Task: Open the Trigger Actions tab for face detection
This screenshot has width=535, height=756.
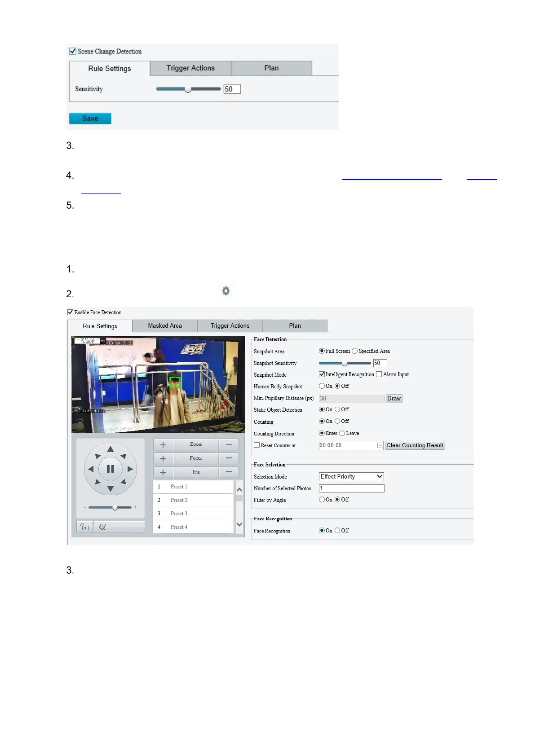Action: coord(230,326)
